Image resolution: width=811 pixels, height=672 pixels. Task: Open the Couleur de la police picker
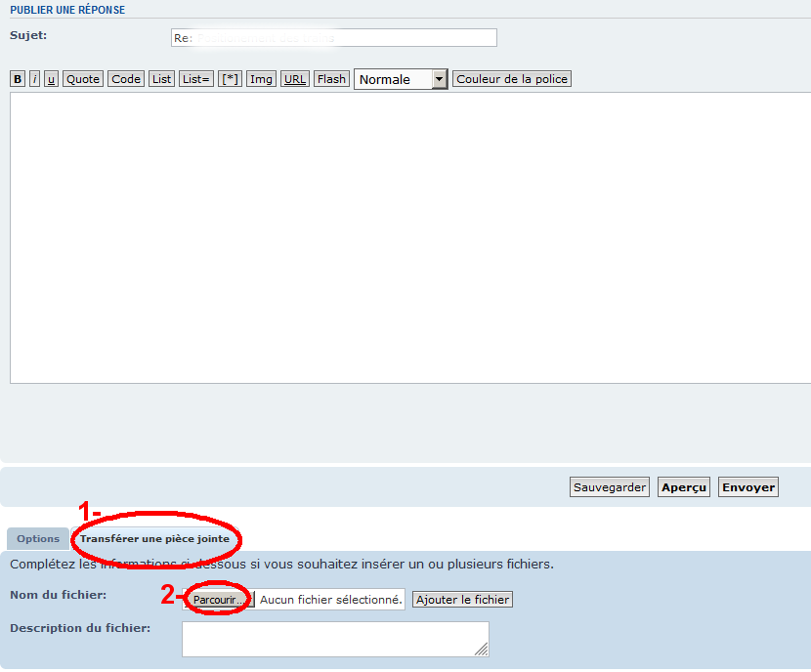[x=512, y=79]
